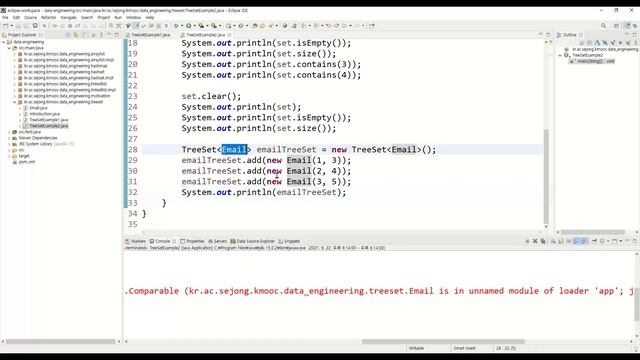The image size is (640, 360).
Task: Click the Writable status bar entry
Action: (416, 348)
